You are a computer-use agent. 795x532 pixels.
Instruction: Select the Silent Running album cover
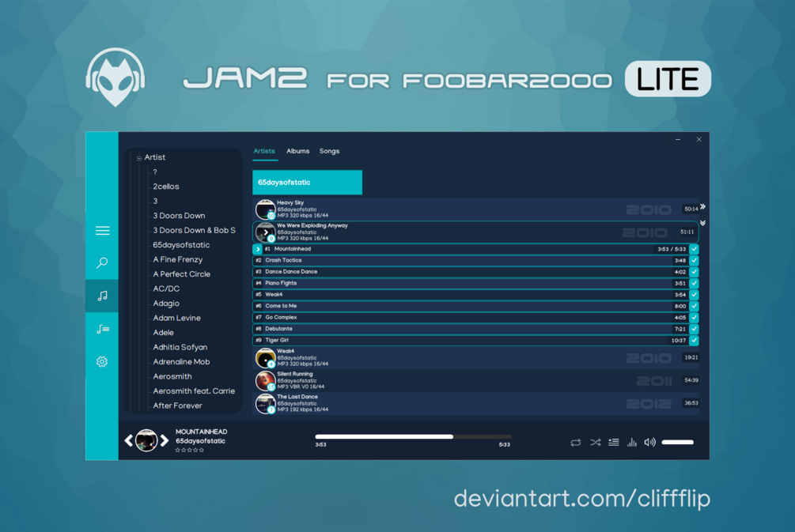pyautogui.click(x=265, y=380)
